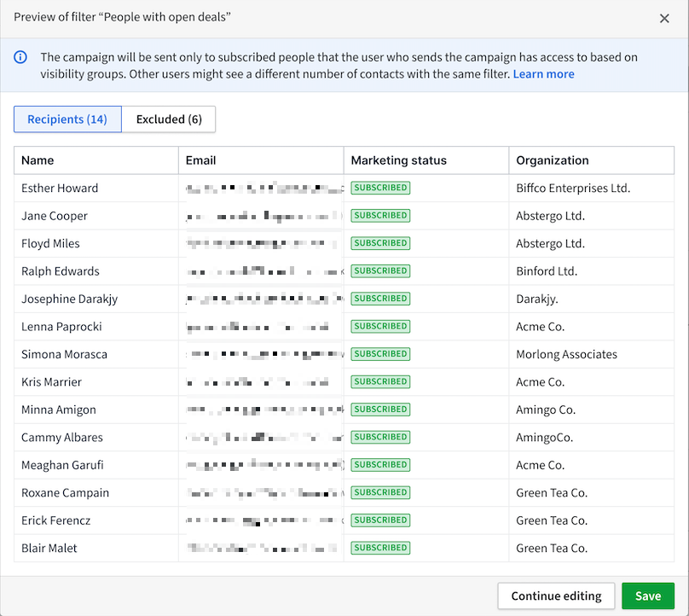Open the Learn more link
689x616 pixels.
tap(543, 74)
